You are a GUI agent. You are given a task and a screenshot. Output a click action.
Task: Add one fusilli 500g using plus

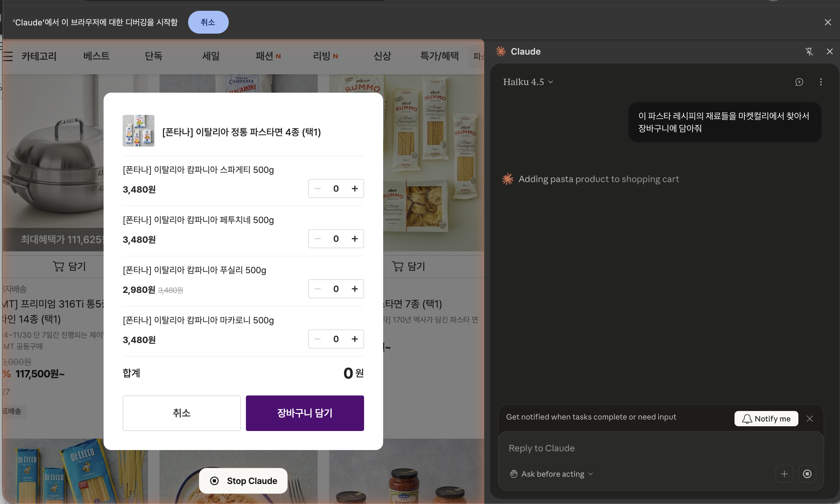coord(355,289)
